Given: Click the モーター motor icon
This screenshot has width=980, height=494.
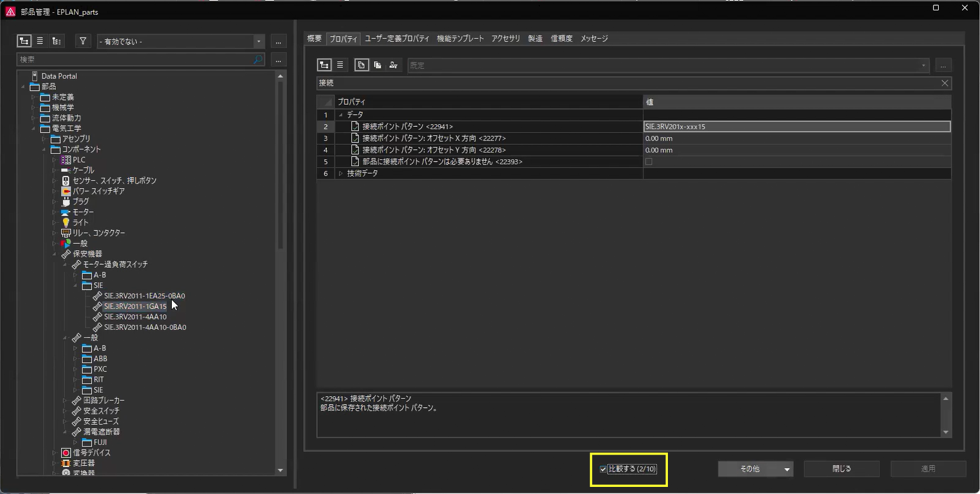Looking at the screenshot, I should point(66,213).
